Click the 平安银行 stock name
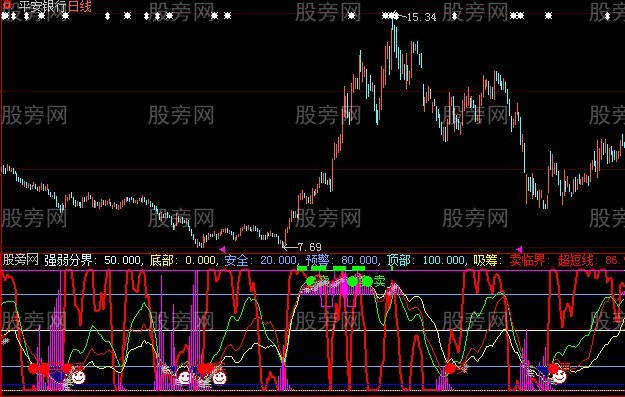The image size is (625, 397). (43, 7)
